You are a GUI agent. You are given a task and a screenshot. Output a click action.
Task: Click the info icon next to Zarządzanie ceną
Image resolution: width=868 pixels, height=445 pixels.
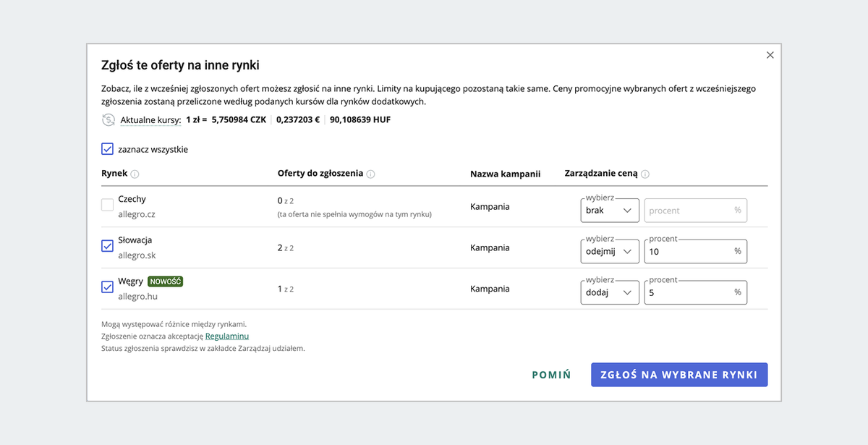coord(645,174)
